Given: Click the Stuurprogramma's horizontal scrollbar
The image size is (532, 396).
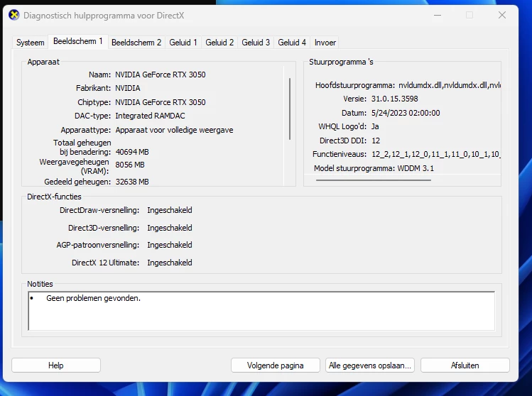Looking at the screenshot, I should (x=373, y=180).
